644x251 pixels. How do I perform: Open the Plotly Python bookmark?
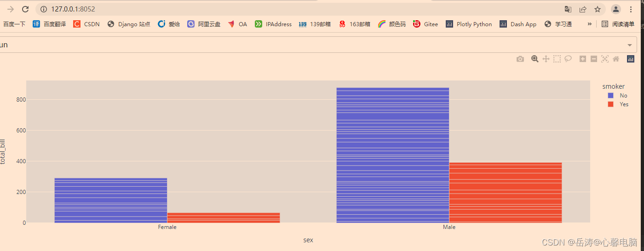[x=469, y=24]
